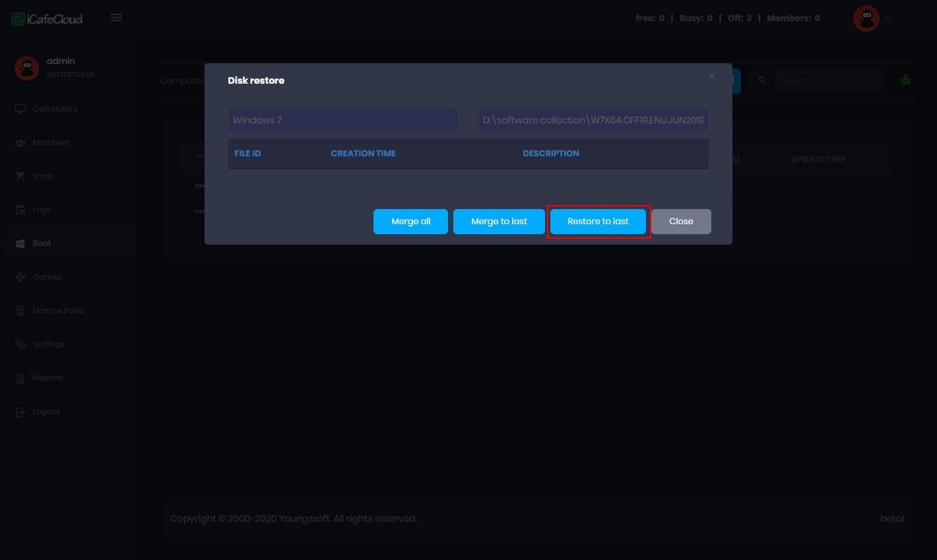937x560 pixels.
Task: Expand the user avatar dropdown arrow
Action: point(888,18)
